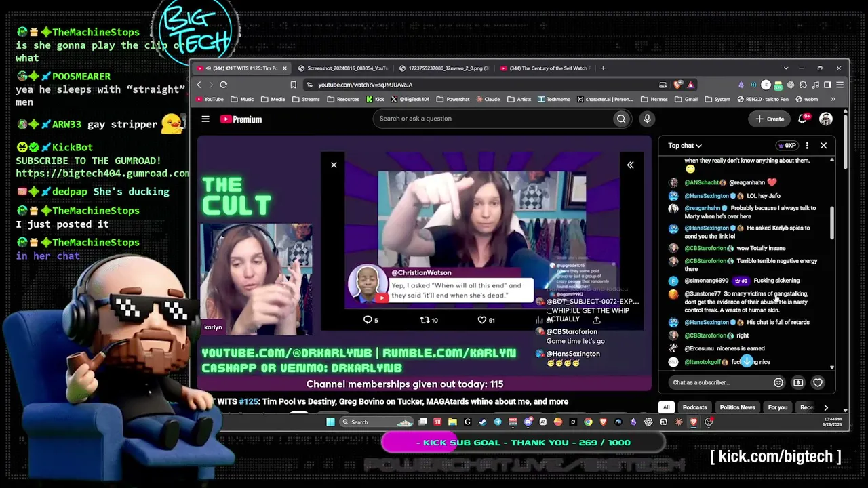Open YouTube notifications bell

(803, 119)
